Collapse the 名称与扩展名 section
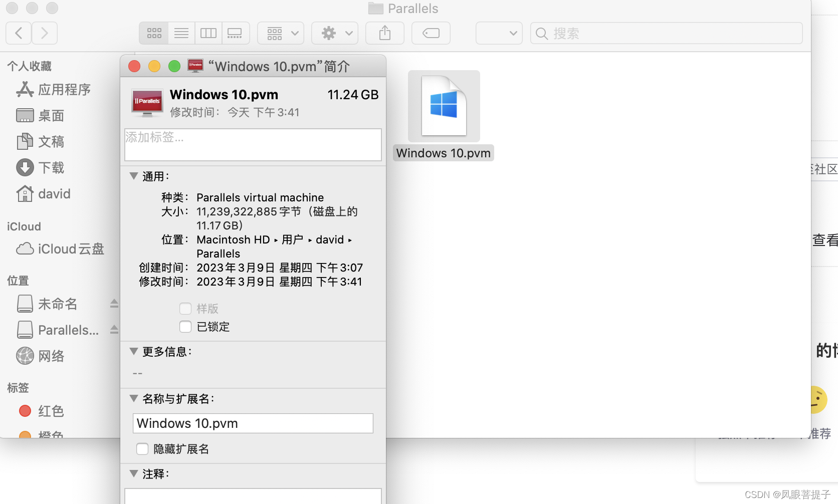 (134, 398)
